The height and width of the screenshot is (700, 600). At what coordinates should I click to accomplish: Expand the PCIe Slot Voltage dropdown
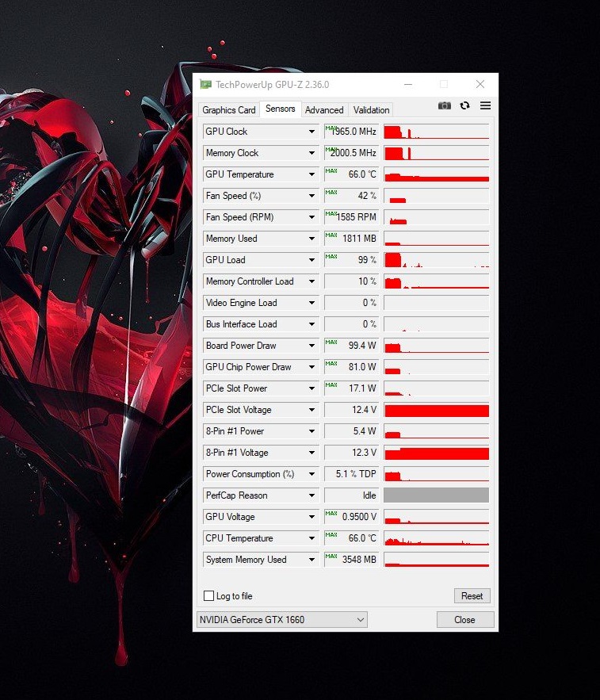[311, 411]
